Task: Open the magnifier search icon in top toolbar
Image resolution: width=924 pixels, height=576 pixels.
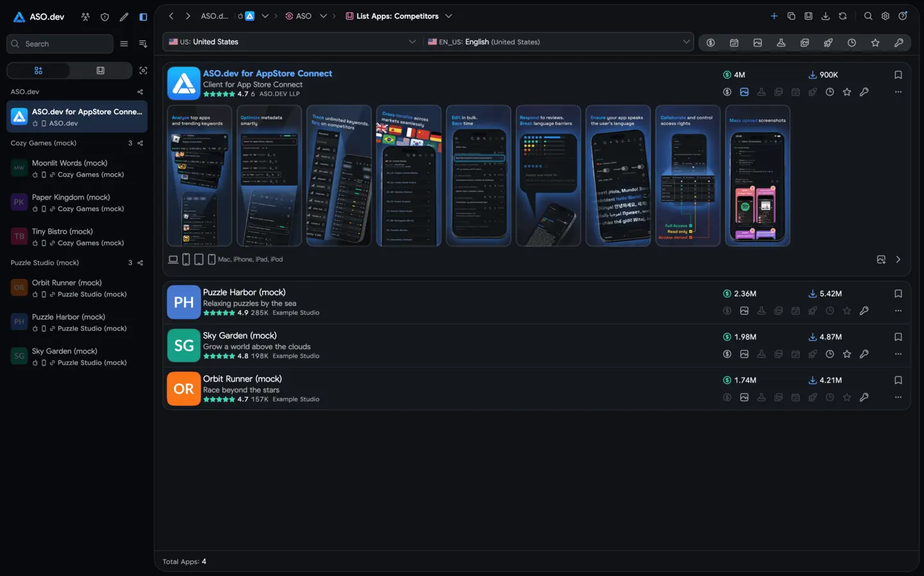Action: click(x=868, y=16)
